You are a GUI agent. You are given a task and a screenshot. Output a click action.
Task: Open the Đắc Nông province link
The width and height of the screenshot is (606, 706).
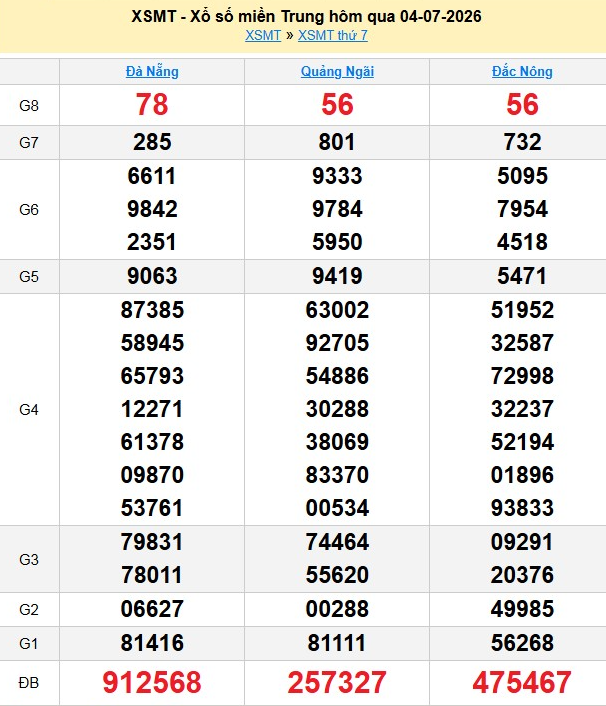click(x=522, y=71)
